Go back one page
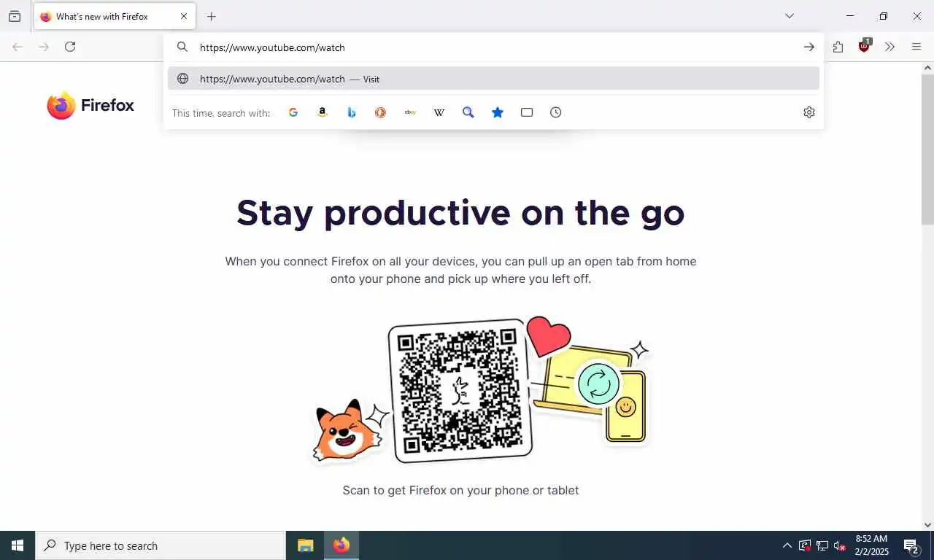 18,47
